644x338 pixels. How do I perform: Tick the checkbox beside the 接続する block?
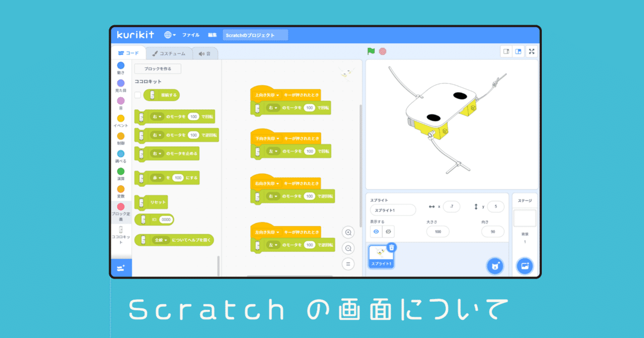(x=137, y=95)
